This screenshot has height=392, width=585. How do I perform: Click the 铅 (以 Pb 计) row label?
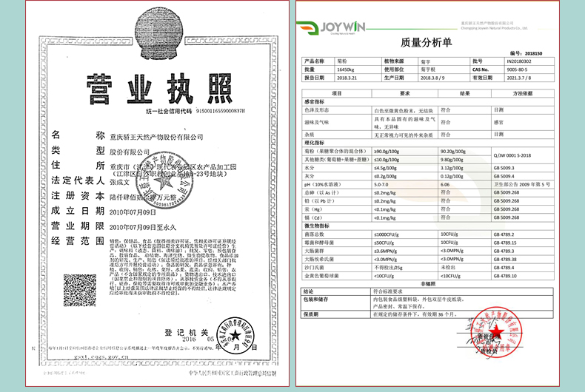tap(319, 201)
